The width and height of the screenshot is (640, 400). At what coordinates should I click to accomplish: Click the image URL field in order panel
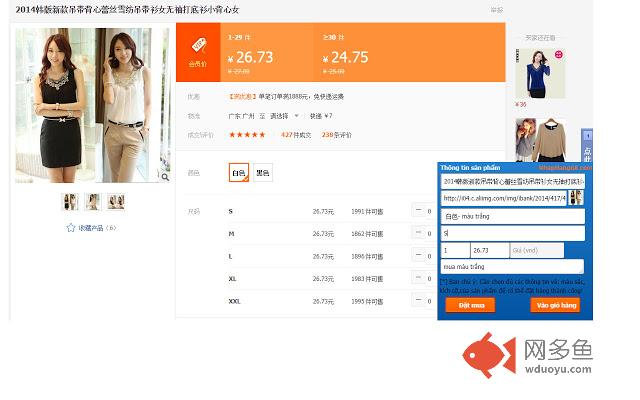(x=504, y=198)
